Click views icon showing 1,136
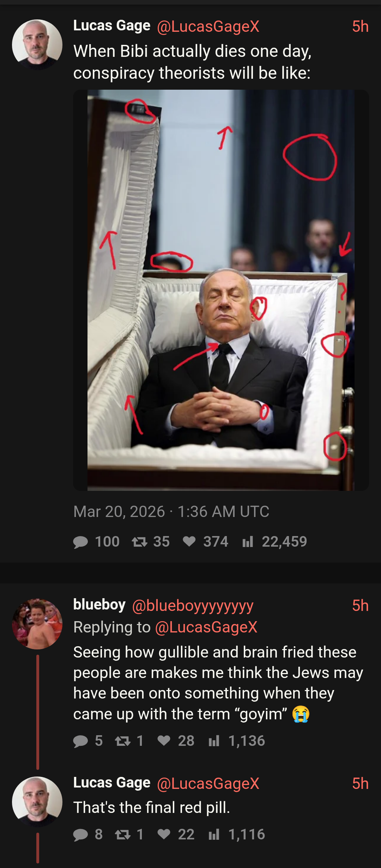 (x=214, y=741)
